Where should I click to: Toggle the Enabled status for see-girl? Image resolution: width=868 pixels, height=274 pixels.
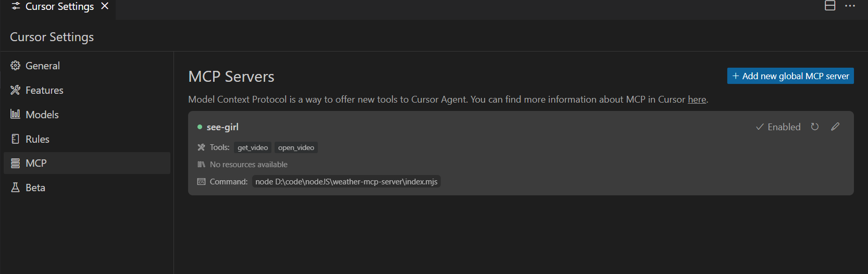[778, 127]
